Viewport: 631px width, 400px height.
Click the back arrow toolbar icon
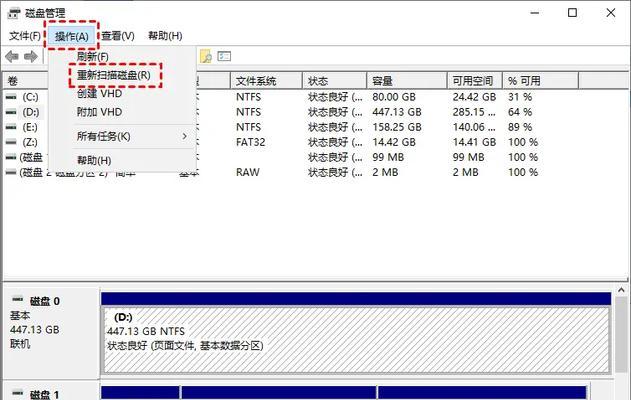coord(12,57)
